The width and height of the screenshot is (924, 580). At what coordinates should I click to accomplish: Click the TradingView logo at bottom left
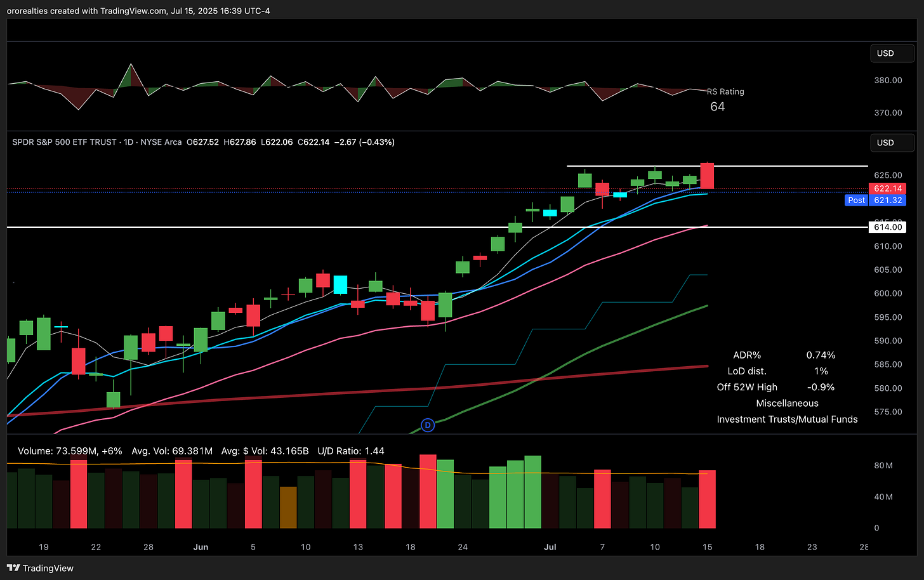(41, 568)
